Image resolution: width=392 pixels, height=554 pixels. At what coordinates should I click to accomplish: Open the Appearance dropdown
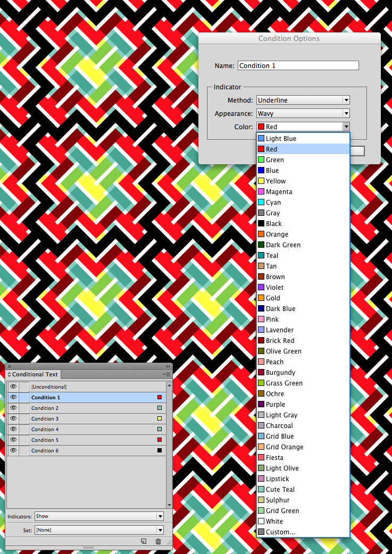pyautogui.click(x=303, y=113)
